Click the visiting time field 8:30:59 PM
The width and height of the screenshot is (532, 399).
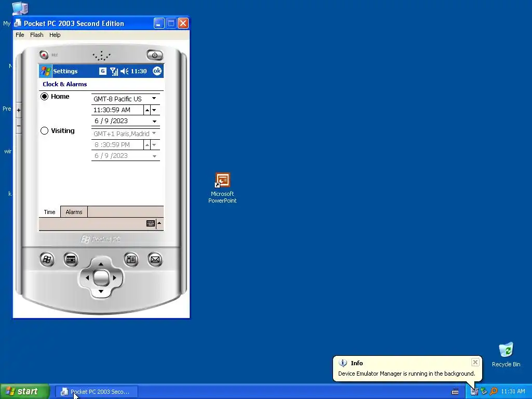(x=117, y=145)
